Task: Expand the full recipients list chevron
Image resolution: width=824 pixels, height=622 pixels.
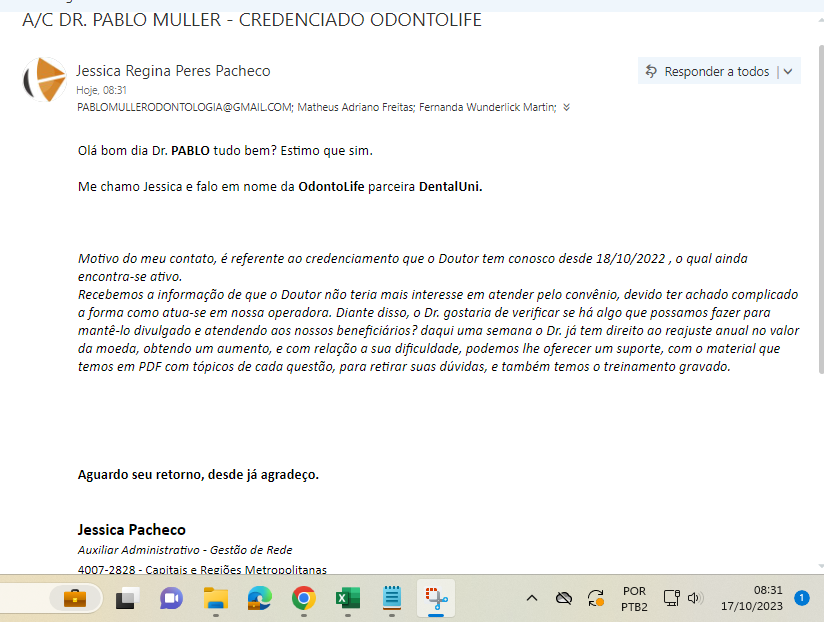Action: [x=566, y=107]
